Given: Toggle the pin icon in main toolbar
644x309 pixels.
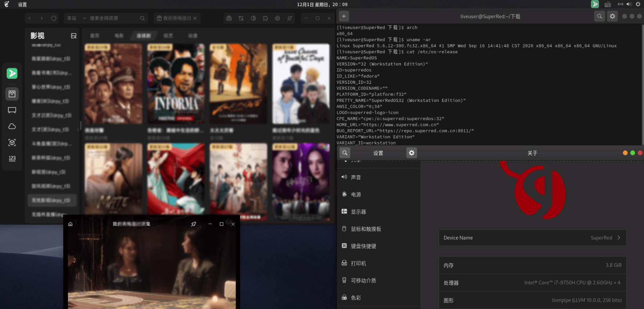Looking at the screenshot, I should tap(290, 18).
